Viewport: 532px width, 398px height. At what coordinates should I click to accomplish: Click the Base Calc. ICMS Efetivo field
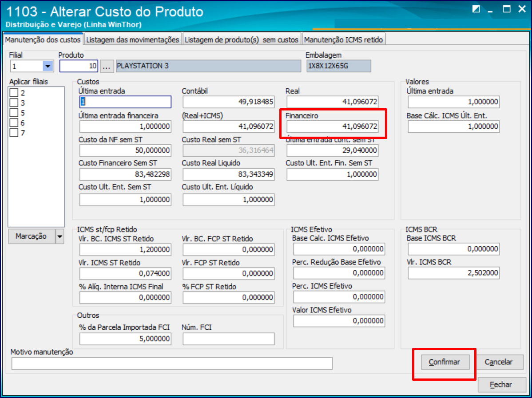click(x=339, y=249)
